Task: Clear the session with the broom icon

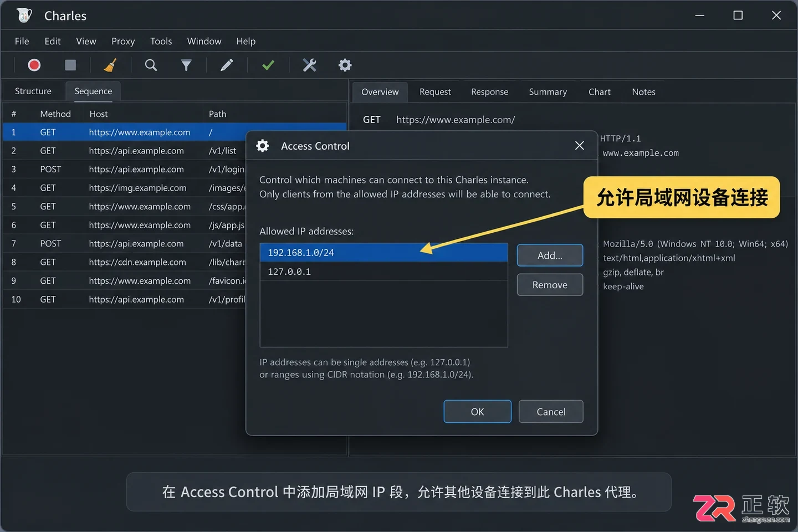Action: coord(110,65)
